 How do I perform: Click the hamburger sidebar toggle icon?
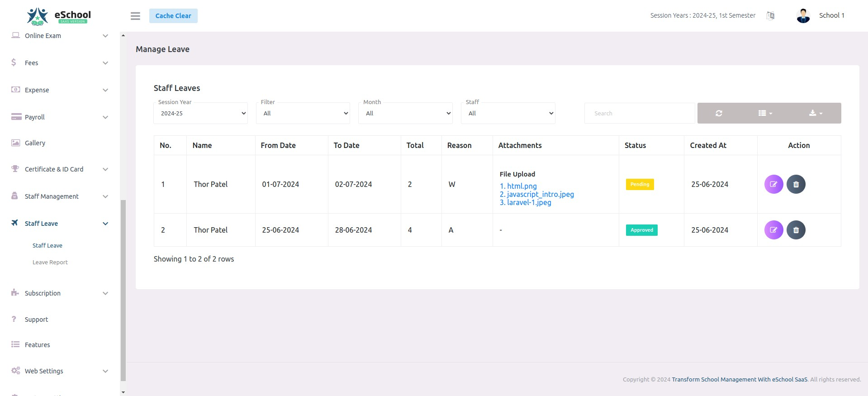pos(135,16)
